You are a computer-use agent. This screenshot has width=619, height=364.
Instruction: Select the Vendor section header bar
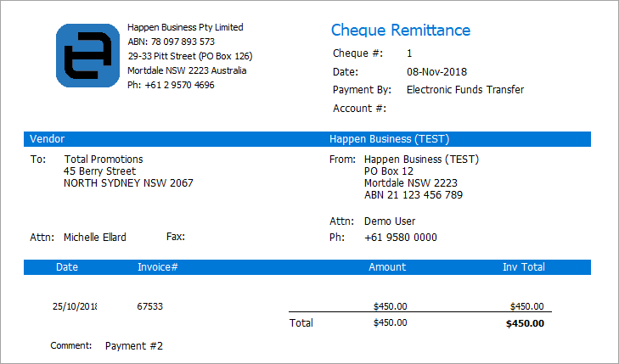(47, 139)
